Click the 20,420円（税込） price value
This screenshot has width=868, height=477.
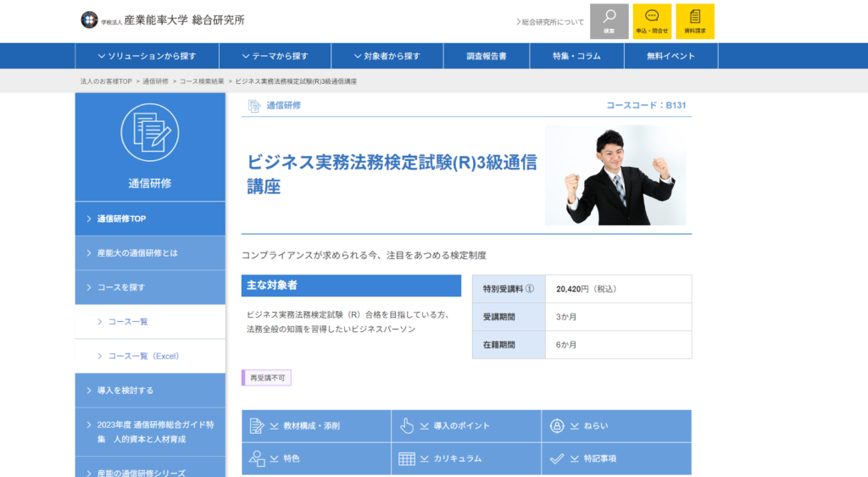click(587, 289)
